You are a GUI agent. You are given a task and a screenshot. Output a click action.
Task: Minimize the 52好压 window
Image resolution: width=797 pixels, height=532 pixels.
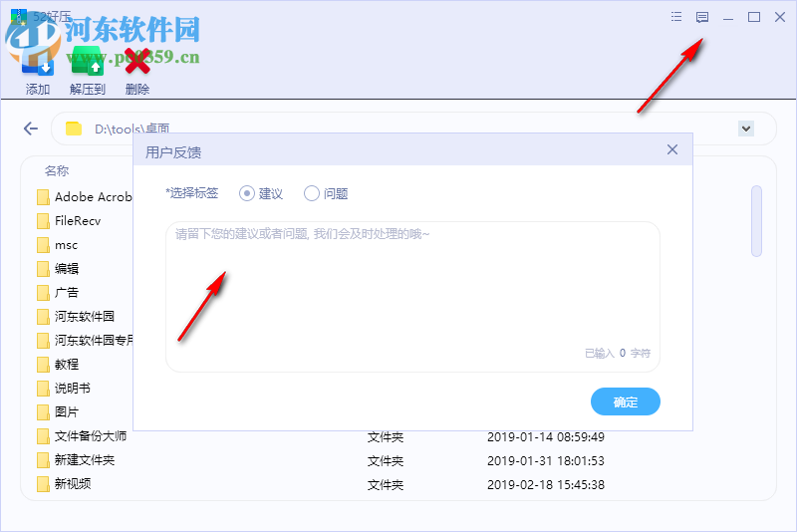coord(728,18)
